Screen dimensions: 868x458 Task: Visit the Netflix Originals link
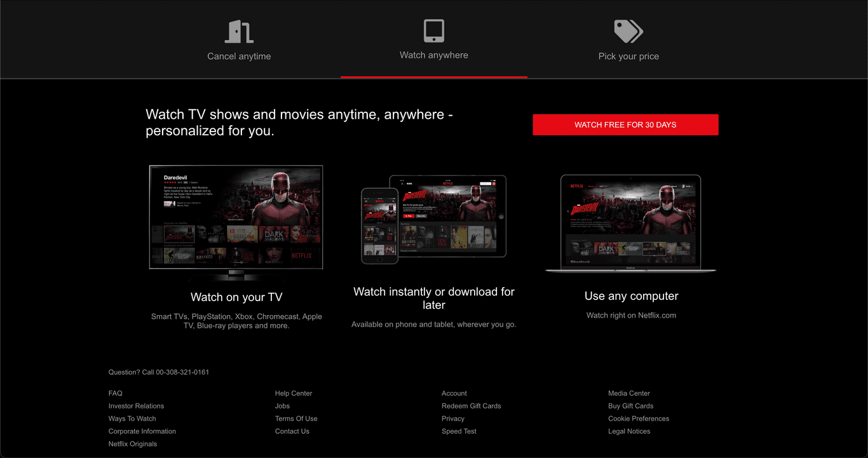(x=133, y=444)
